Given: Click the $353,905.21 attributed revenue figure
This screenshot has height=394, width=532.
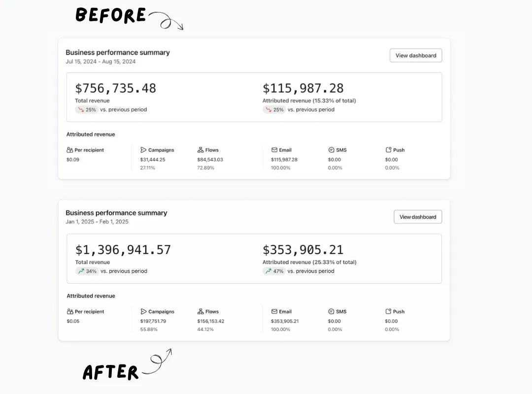Looking at the screenshot, I should pyautogui.click(x=303, y=250).
